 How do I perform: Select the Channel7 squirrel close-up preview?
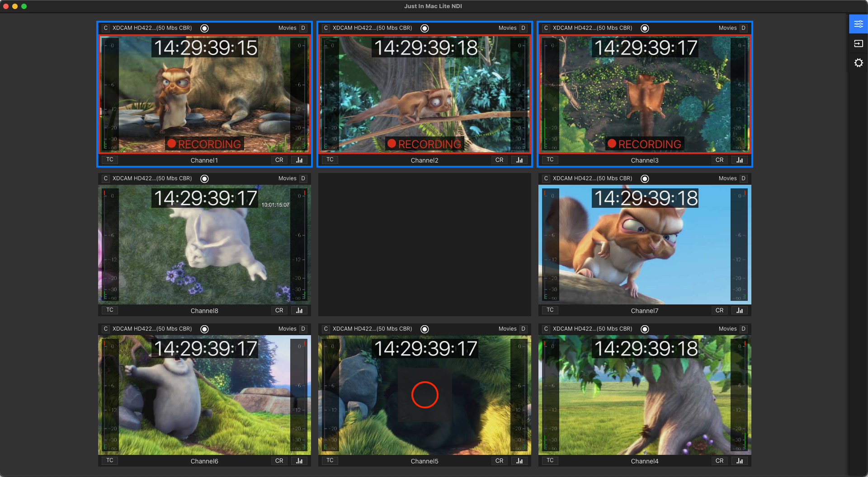[x=645, y=244]
